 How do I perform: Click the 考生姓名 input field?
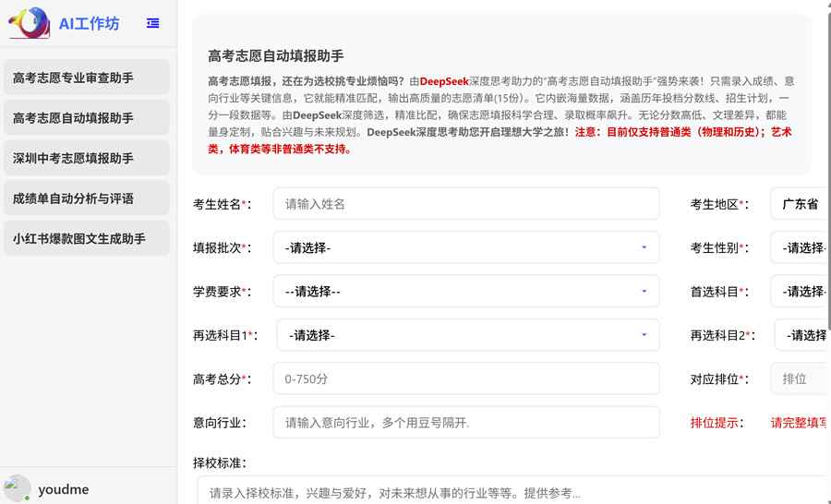point(466,204)
